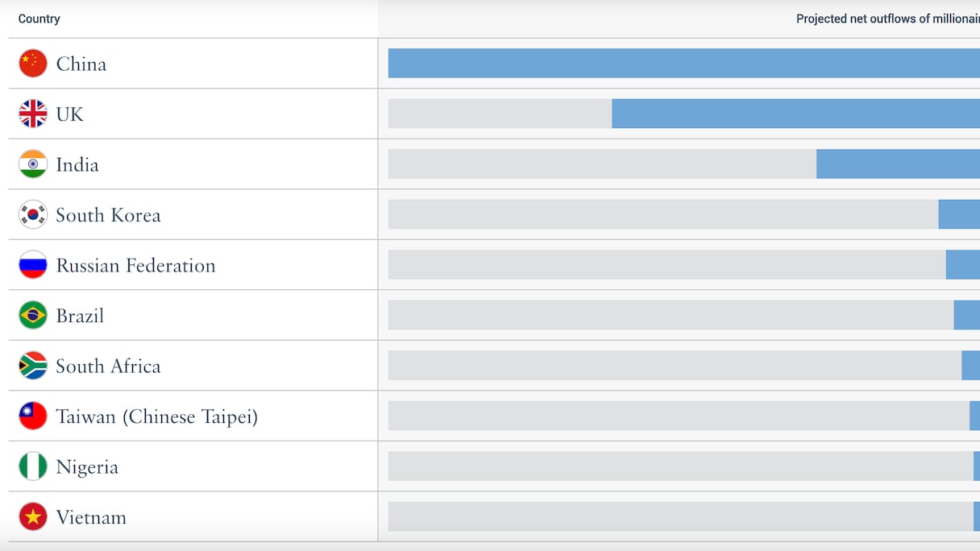Screen dimensions: 980x551
Task: Click the gray portion of Brazil's bar
Action: (671, 315)
